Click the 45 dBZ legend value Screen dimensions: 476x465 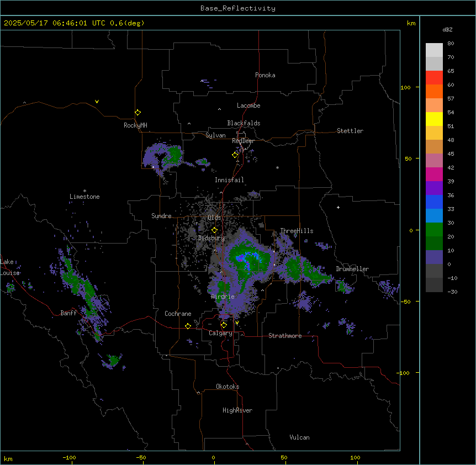451,154
